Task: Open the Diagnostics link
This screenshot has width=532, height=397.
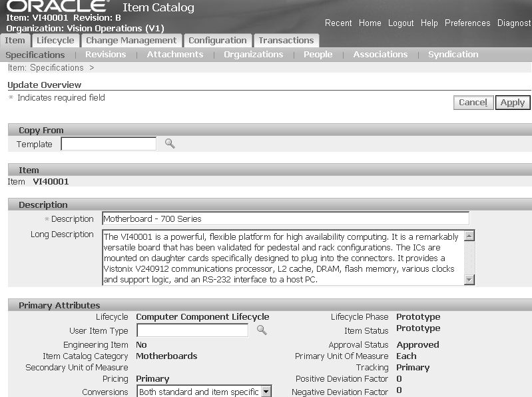Action: coord(515,23)
